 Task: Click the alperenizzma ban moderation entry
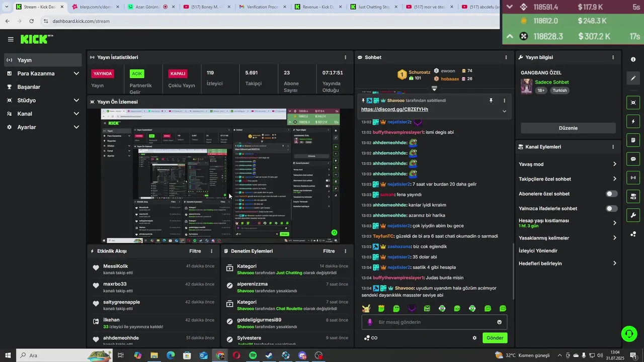pos(287,287)
